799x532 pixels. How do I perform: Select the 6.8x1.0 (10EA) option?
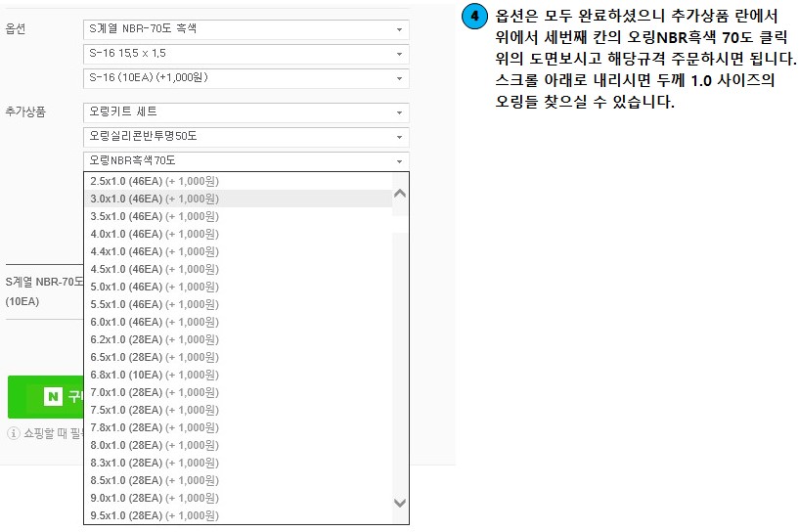coord(154,375)
